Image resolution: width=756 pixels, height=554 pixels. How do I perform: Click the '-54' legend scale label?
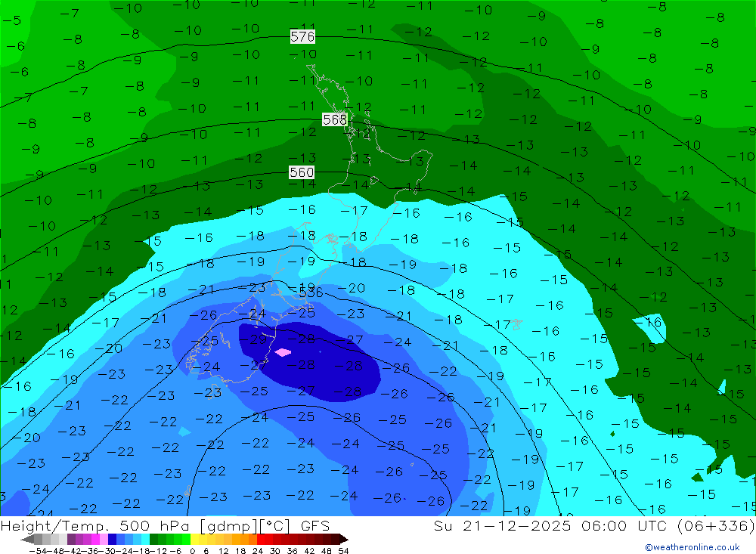[38, 551]
